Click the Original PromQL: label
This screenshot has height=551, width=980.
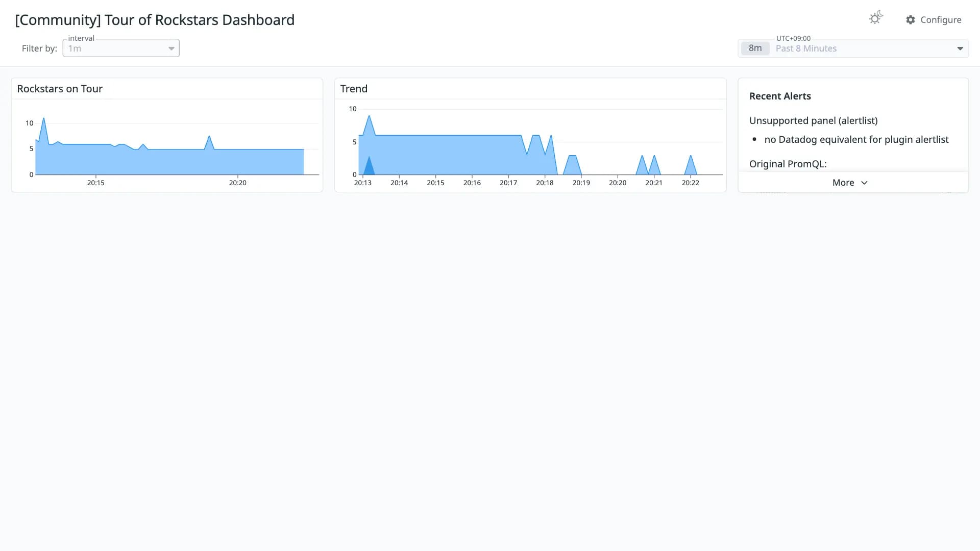(x=788, y=164)
